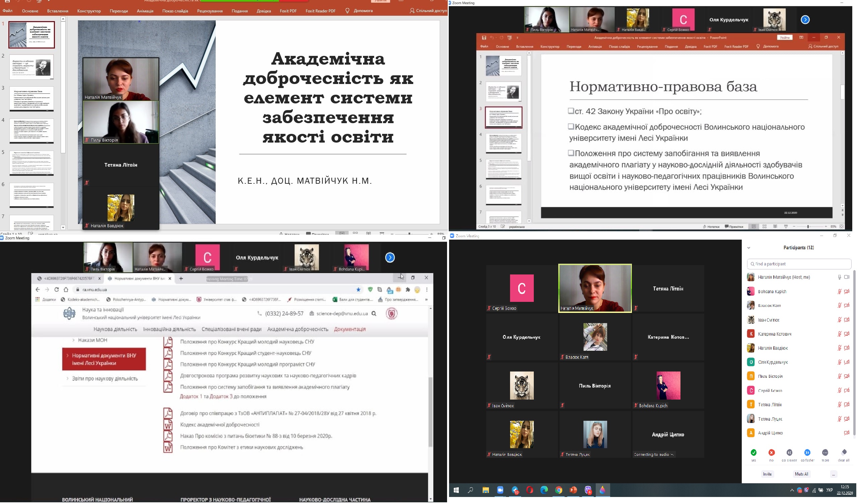
Task: Click the go faster feedback icon
Action: (807, 452)
